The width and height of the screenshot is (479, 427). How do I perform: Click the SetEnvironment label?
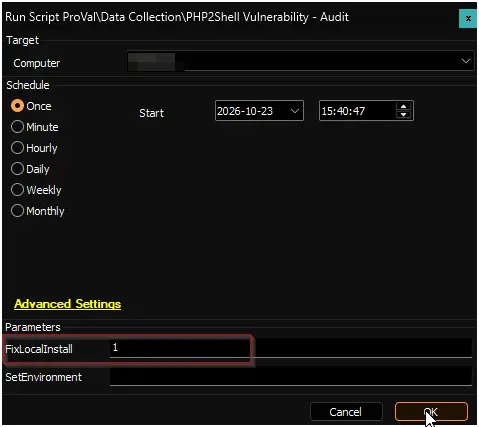(43, 377)
